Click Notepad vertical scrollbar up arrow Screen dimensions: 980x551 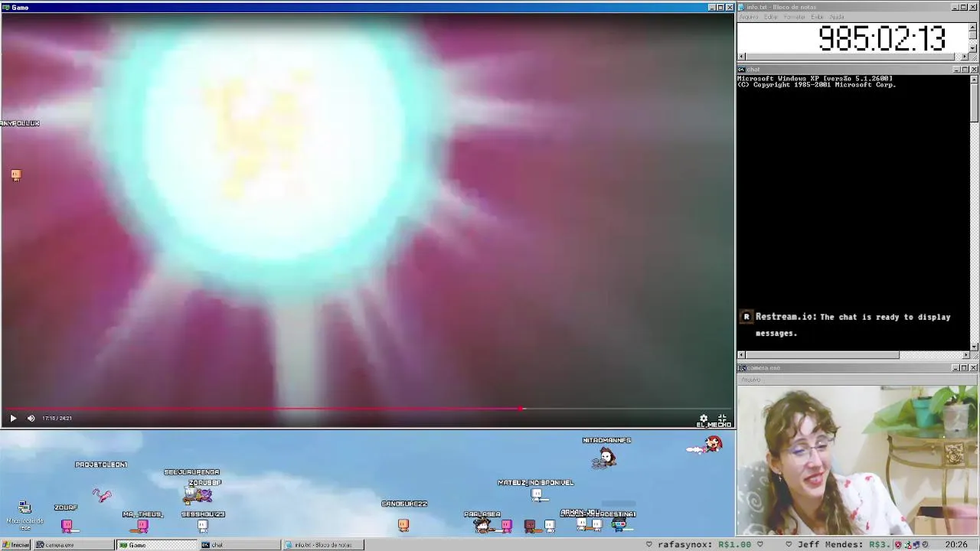coord(973,27)
